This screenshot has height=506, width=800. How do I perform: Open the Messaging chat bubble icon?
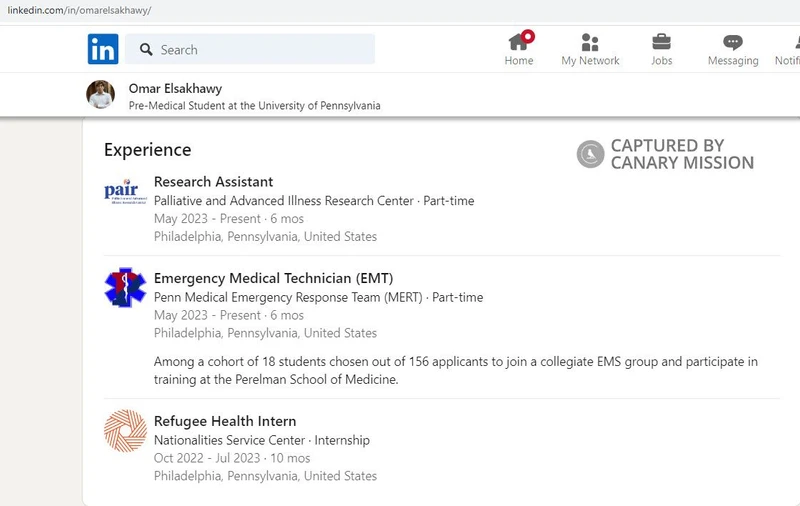[733, 42]
